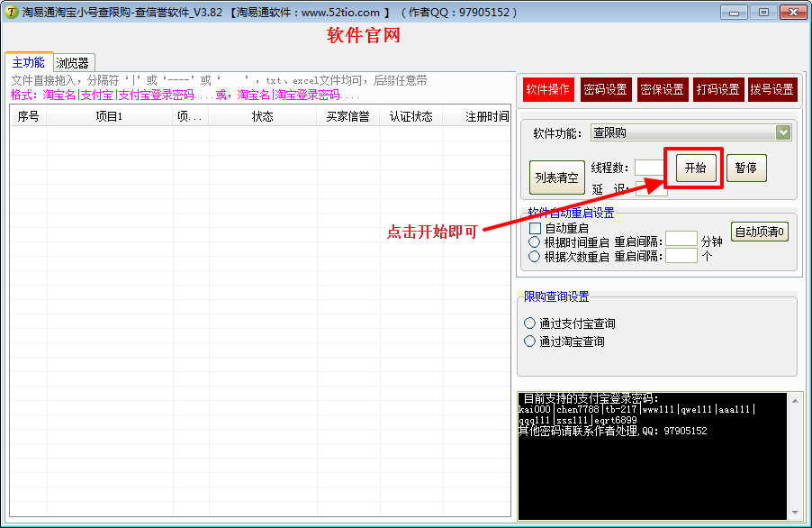Open 拨号设置 configuration
The height and width of the screenshot is (528, 812).
[772, 89]
